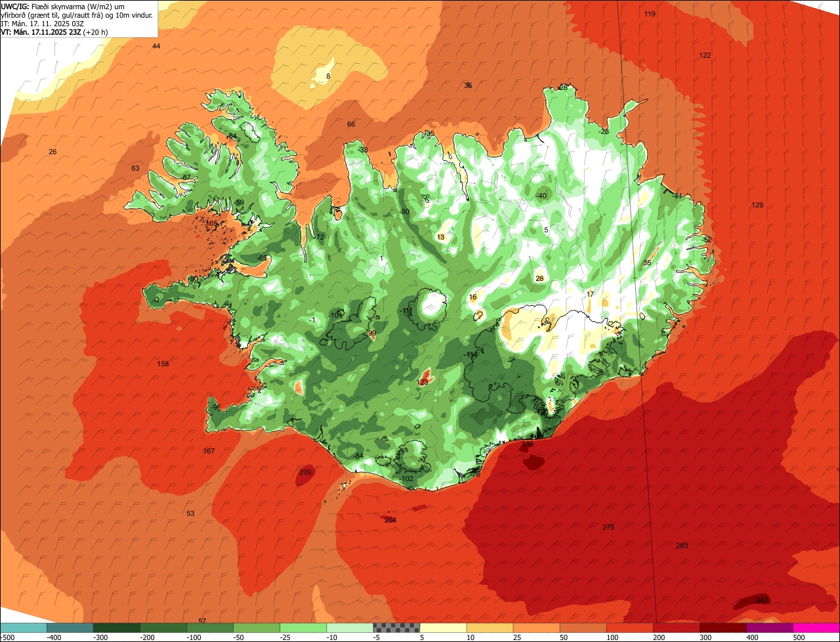This screenshot has height=642, width=840.
Task: Click the legend swatch between 50 and 100
Action: click(583, 628)
